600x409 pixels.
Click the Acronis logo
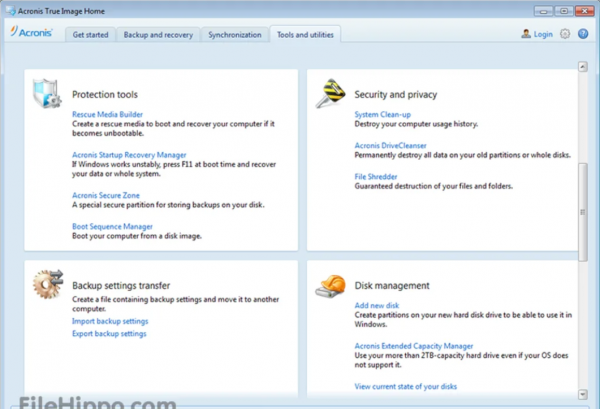pos(35,34)
